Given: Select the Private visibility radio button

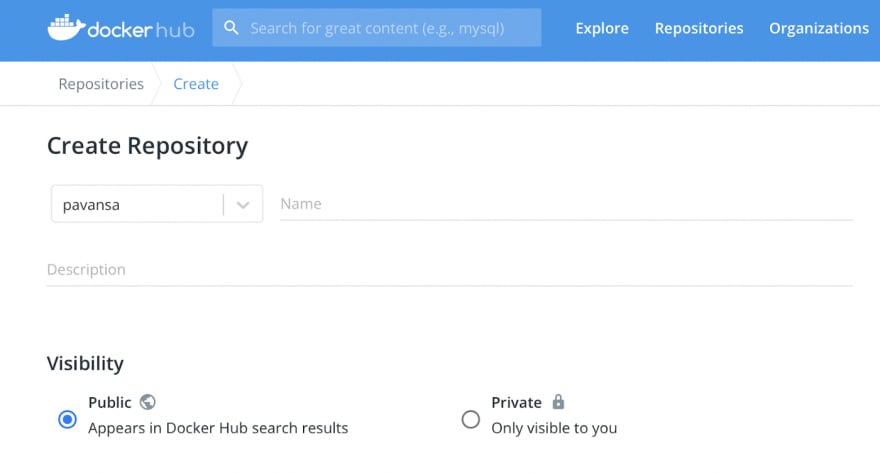Looking at the screenshot, I should (x=470, y=419).
